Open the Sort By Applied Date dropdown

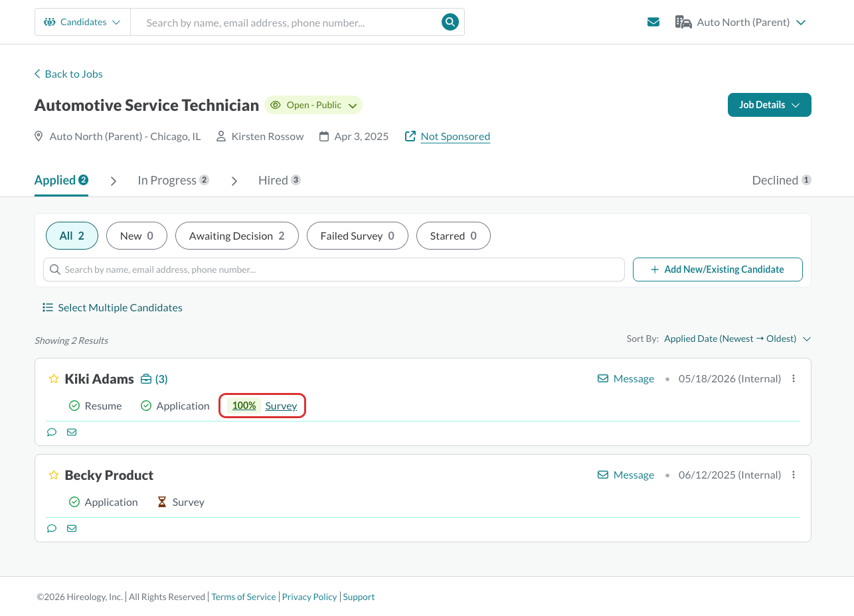point(738,339)
